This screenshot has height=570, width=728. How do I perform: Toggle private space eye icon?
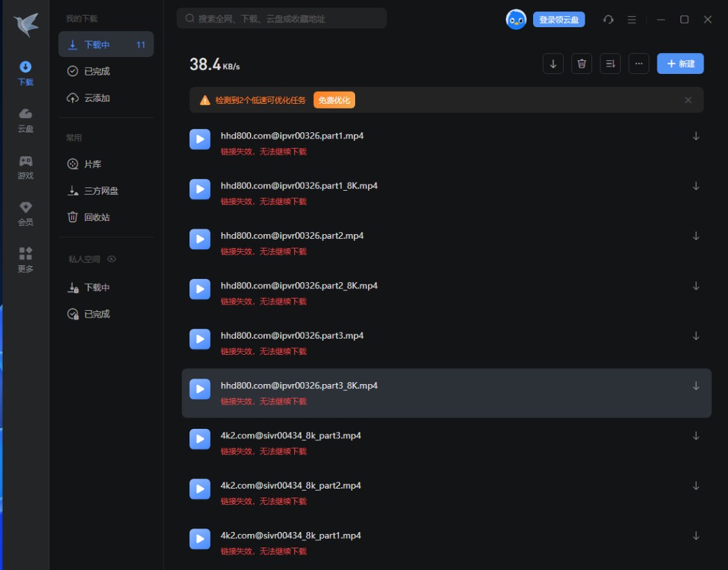pyautogui.click(x=111, y=259)
